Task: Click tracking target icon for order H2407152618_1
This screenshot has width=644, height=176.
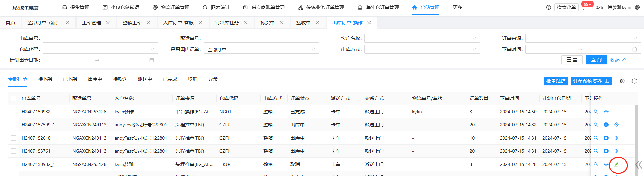Action: click(x=616, y=138)
